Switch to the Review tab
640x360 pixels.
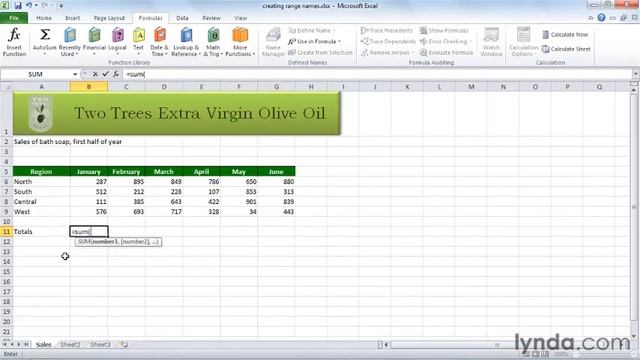click(211, 18)
